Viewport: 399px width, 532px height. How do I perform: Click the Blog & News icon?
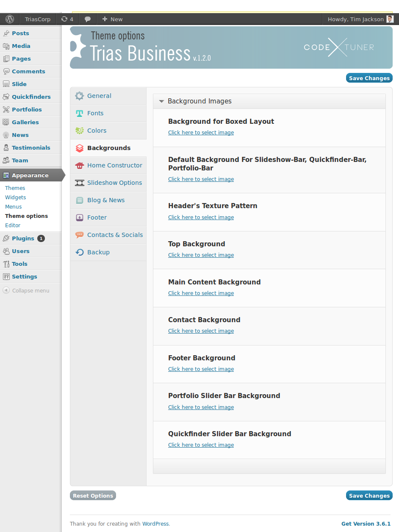coord(80,200)
